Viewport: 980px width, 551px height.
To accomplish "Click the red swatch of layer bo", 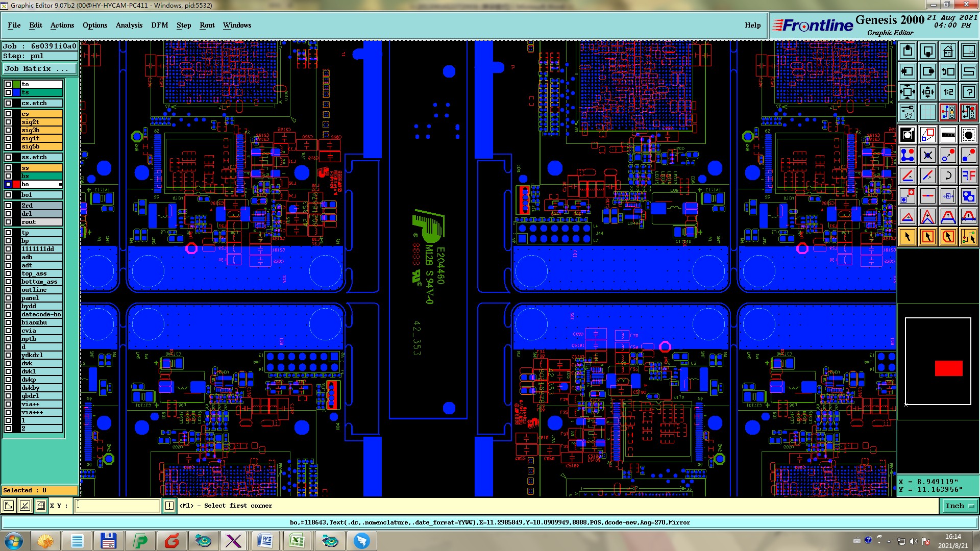I will click(16, 184).
